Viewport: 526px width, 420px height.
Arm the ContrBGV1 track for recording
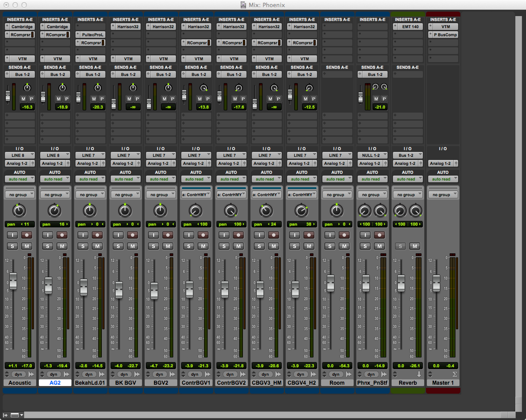coord(203,235)
